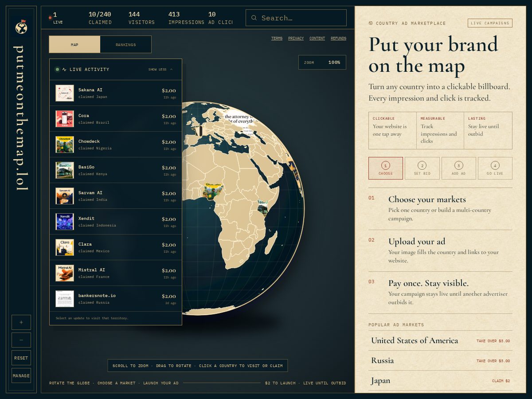Screen dimensions: 532x399
Task: Click the Upload your ad step heading
Action: click(417, 242)
